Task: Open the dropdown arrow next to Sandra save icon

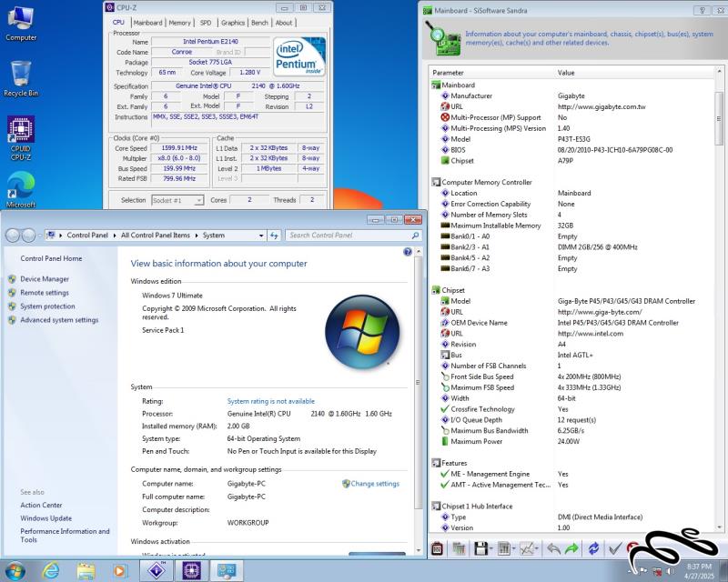Action: tap(490, 548)
